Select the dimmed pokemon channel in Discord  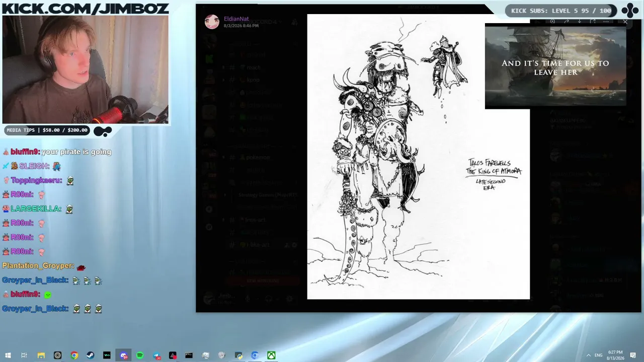click(x=258, y=157)
